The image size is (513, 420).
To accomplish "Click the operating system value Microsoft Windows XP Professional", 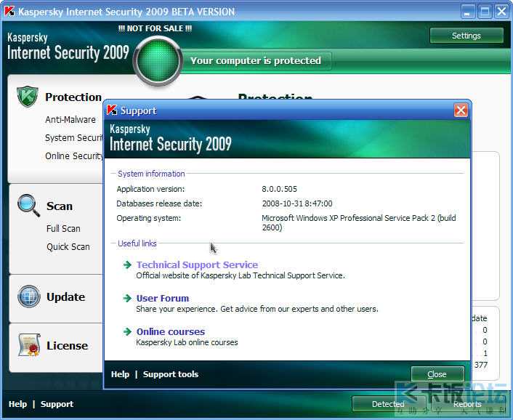I will pyautogui.click(x=359, y=222).
